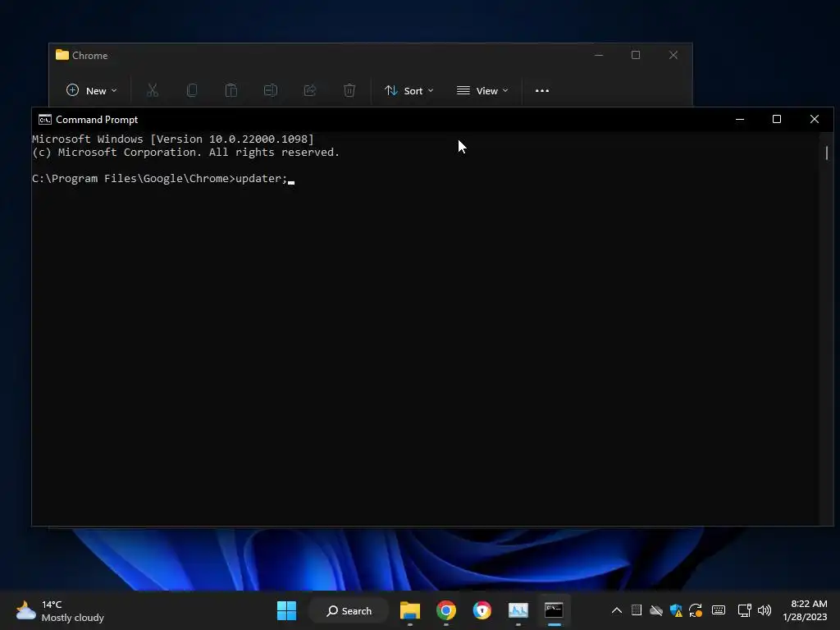840x630 pixels.
Task: Open Google Chrome from the taskbar
Action: (446, 610)
